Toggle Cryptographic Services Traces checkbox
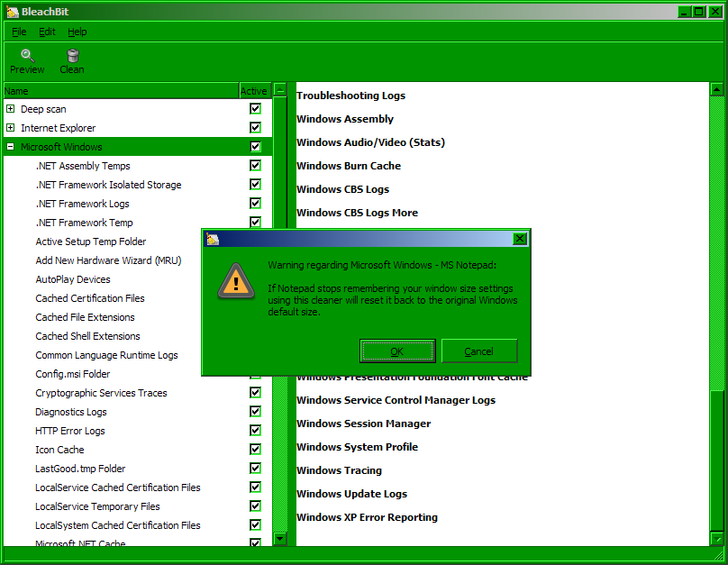The image size is (728, 565). [x=255, y=393]
